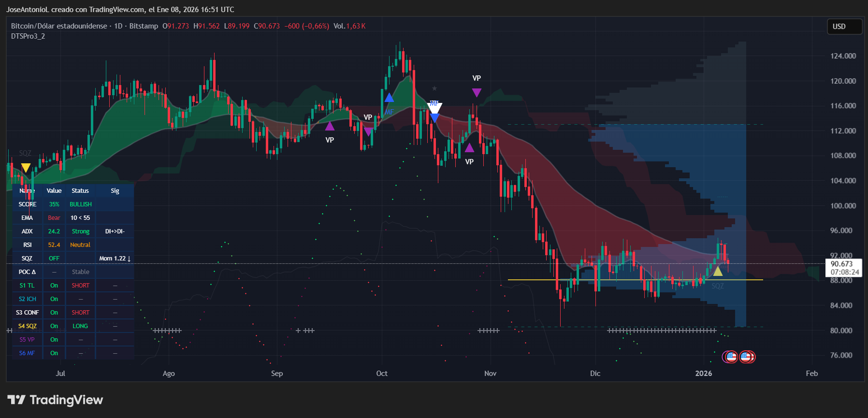Click the DTSPro3_2 indicator label

pos(28,36)
